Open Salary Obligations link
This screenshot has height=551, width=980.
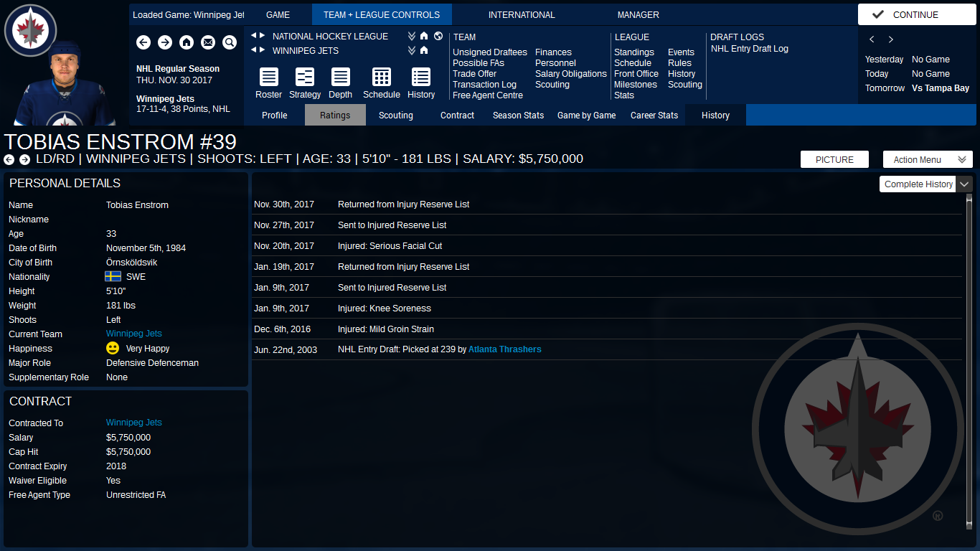(571, 74)
